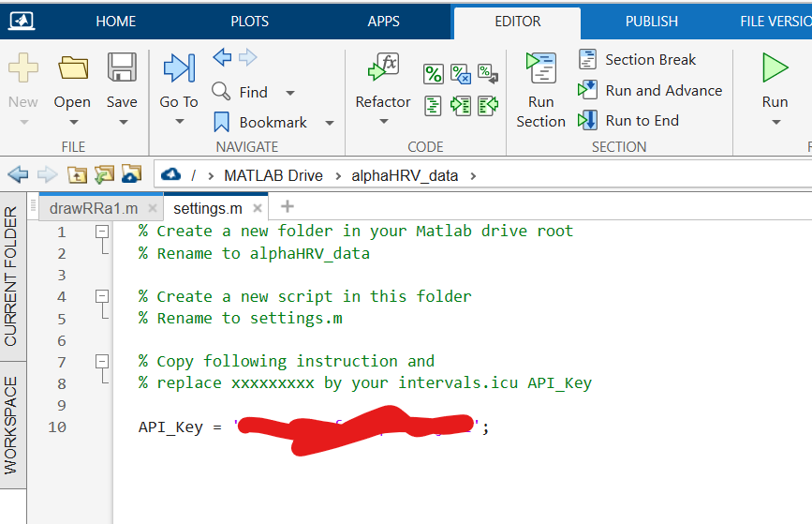Click the comment text on line 8

coord(364,383)
